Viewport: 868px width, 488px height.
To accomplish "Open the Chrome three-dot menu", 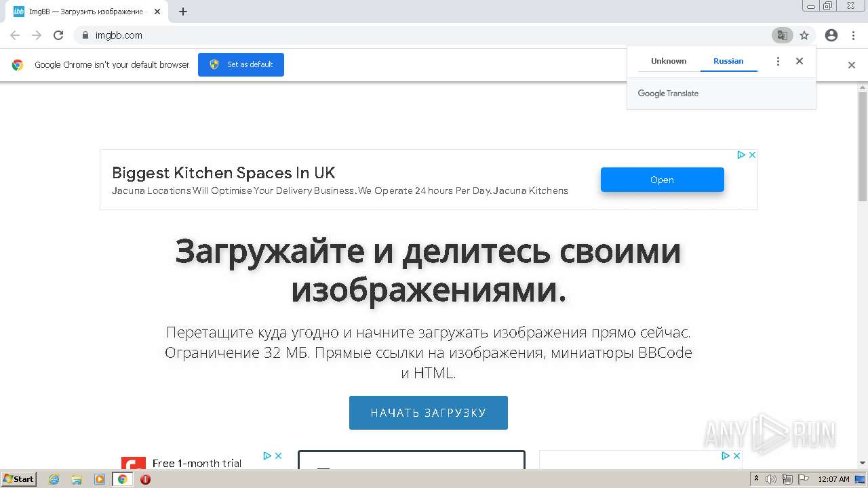I will pyautogui.click(x=853, y=35).
